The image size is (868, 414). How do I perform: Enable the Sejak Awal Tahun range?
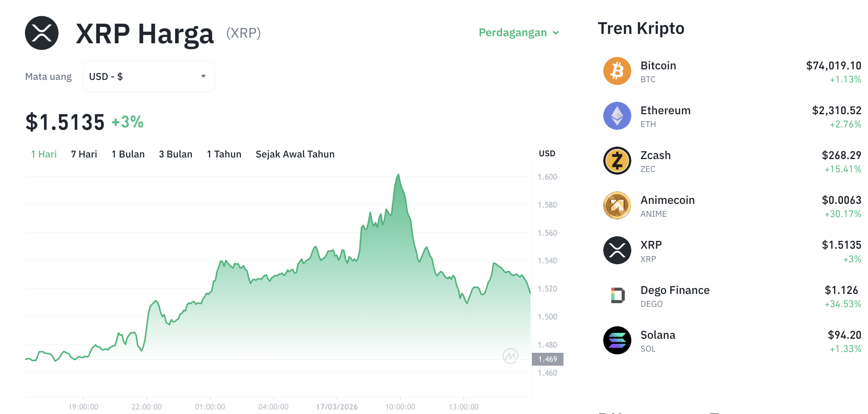tap(295, 154)
